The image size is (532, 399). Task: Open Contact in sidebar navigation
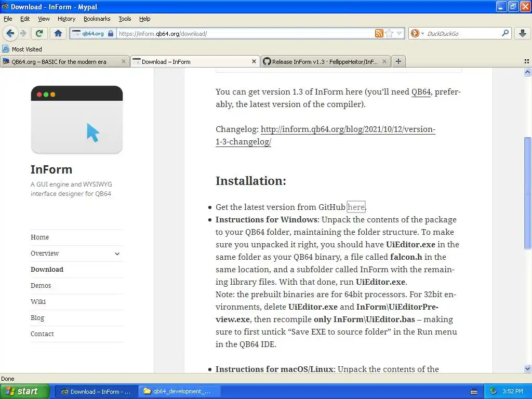(42, 334)
